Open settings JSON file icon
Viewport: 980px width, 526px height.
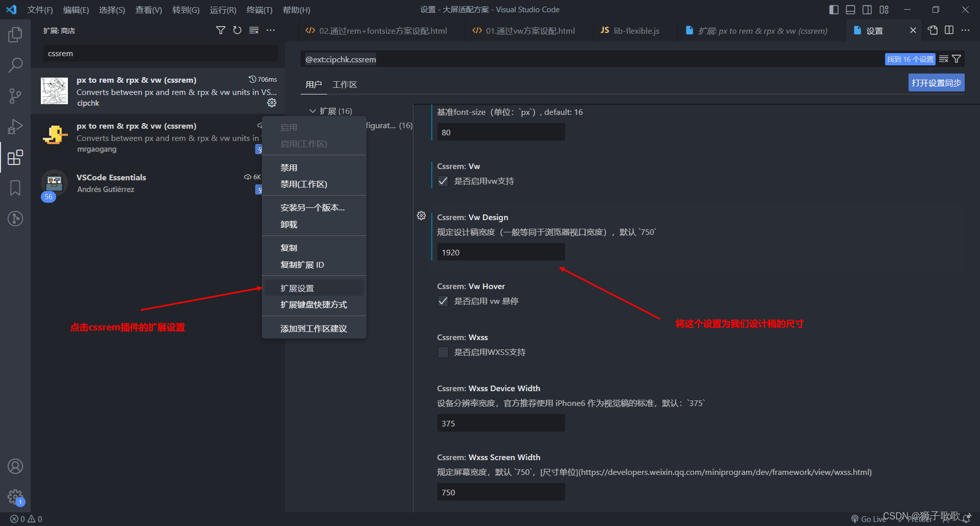pyautogui.click(x=933, y=30)
